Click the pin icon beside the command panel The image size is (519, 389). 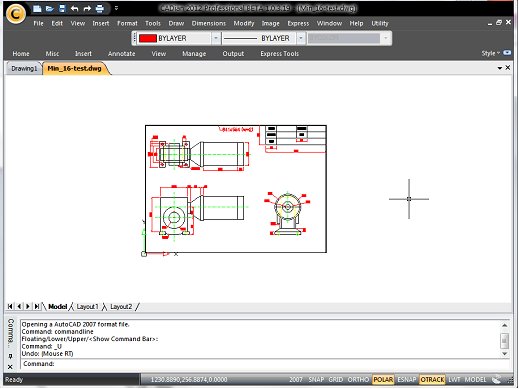tap(10, 356)
